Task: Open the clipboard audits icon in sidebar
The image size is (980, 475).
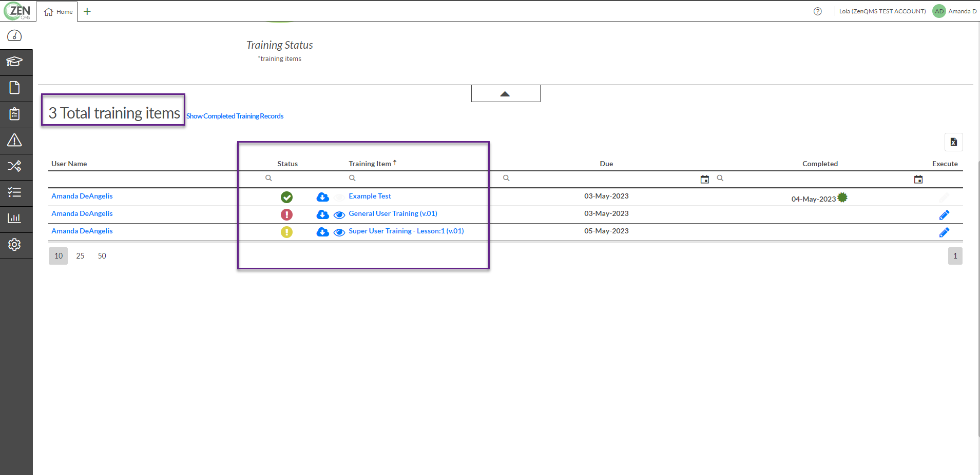Action: click(x=14, y=114)
